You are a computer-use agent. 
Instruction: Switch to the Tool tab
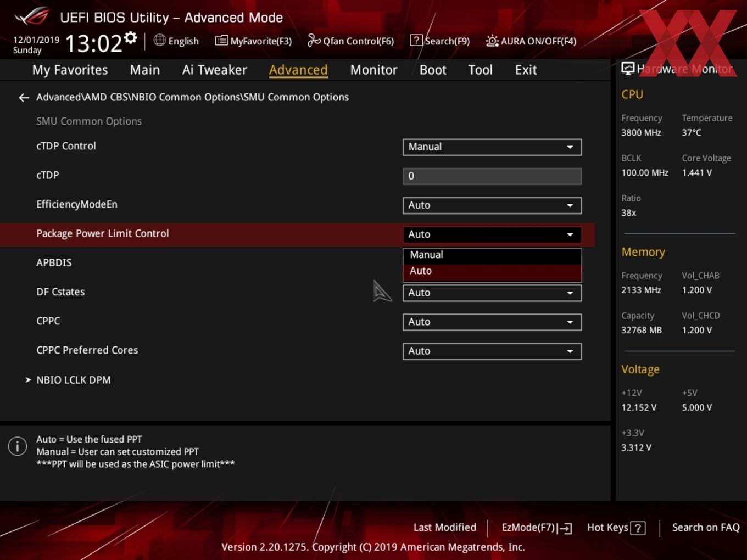click(x=480, y=70)
